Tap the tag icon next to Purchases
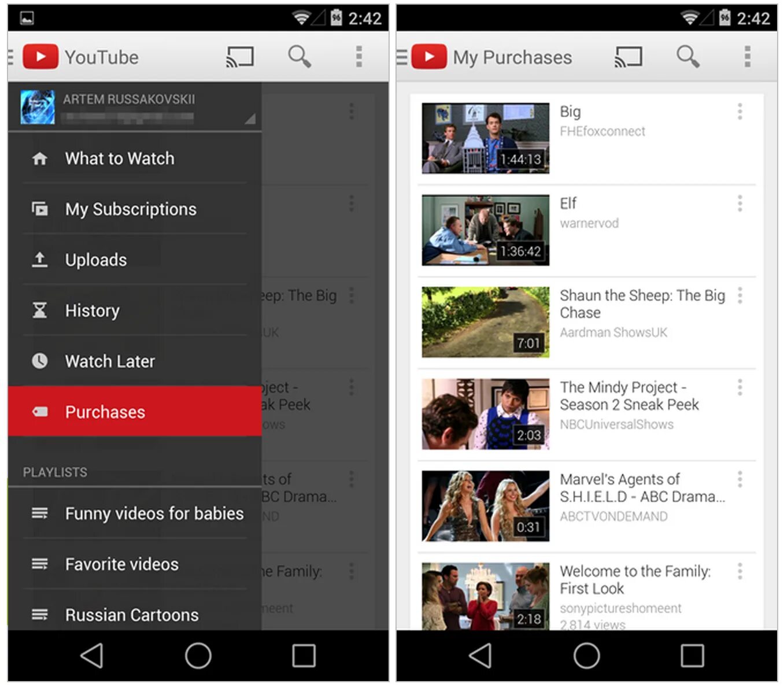The width and height of the screenshot is (784, 688). tap(40, 412)
